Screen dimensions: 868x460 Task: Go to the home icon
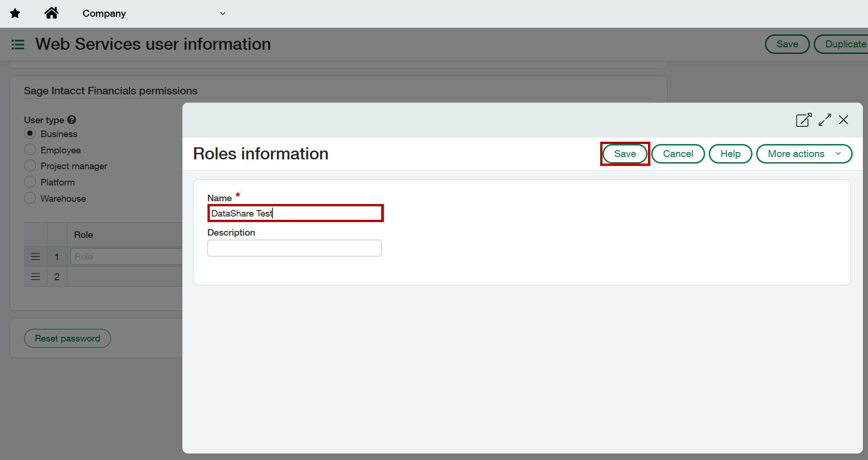(x=52, y=13)
